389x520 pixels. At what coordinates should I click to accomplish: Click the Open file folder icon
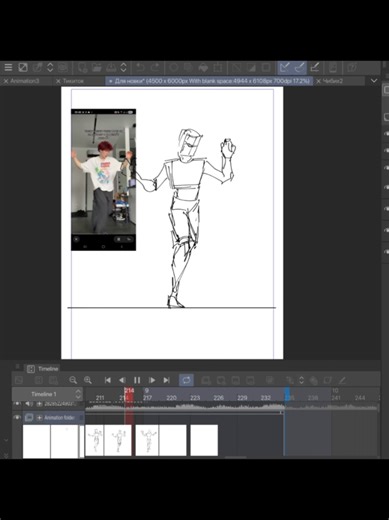point(97,68)
